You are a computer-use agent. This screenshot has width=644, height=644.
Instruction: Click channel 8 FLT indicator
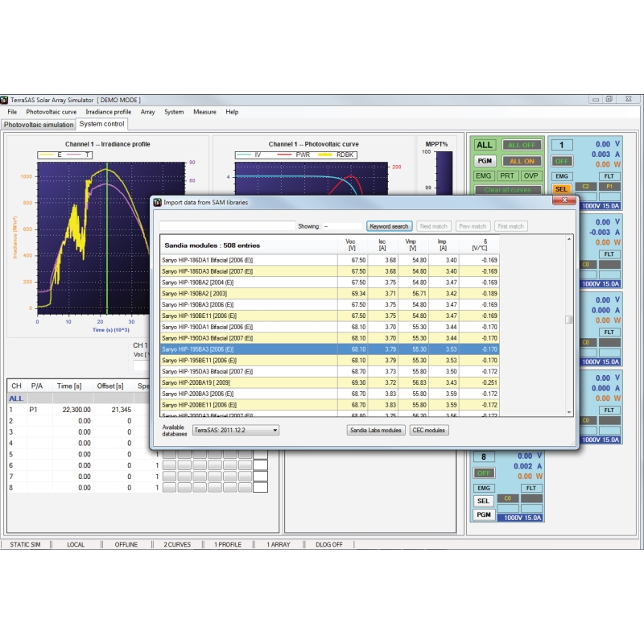[531, 488]
